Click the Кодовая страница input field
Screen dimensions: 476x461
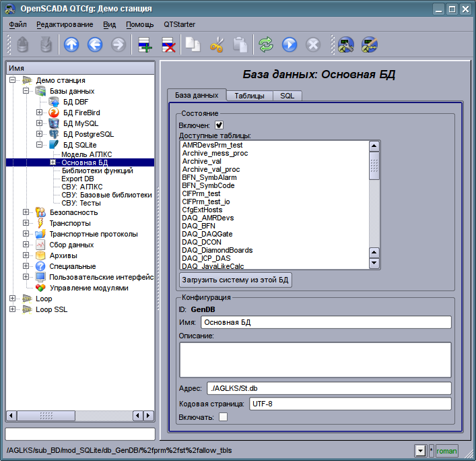(350, 404)
